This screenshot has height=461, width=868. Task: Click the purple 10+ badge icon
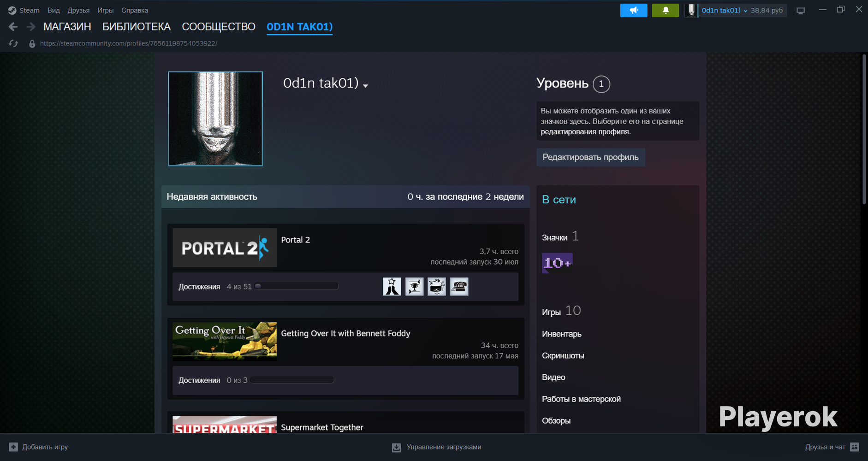coord(557,263)
